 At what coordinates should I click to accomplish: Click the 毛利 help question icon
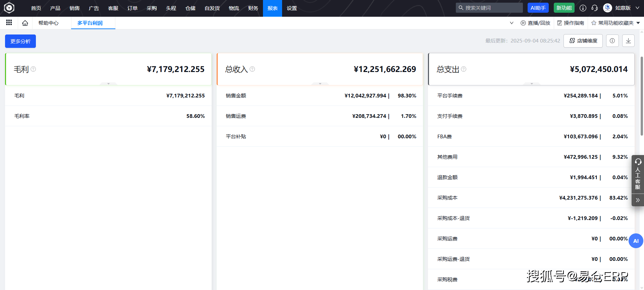tap(33, 69)
